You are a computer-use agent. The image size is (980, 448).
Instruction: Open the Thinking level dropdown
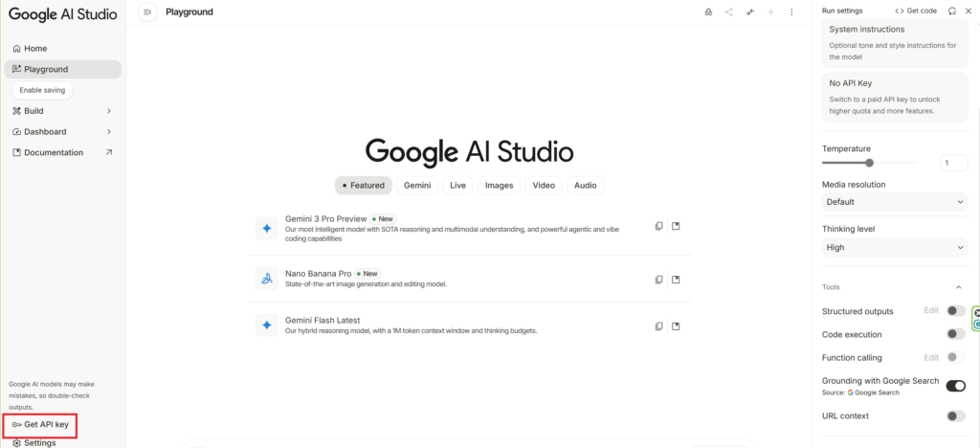895,247
